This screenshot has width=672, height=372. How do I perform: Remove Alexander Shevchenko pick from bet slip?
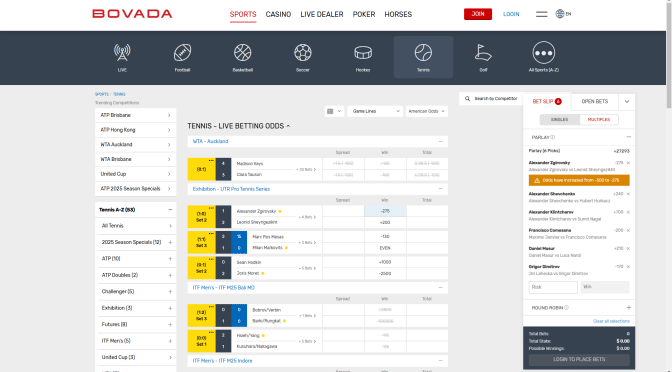(628, 194)
